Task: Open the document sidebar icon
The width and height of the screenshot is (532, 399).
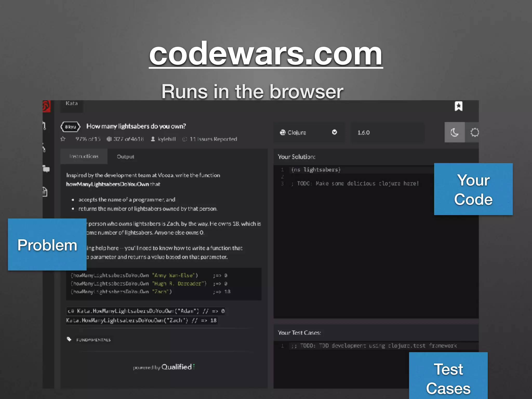Action: coord(45,192)
